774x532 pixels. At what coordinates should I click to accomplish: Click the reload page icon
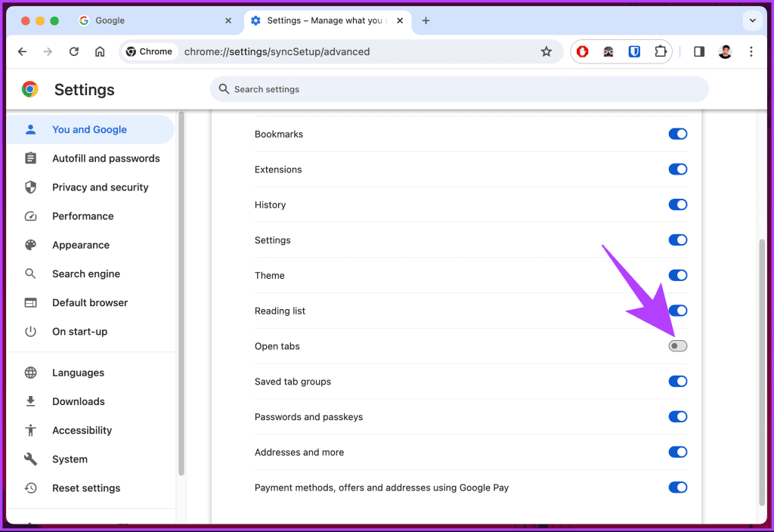click(73, 51)
